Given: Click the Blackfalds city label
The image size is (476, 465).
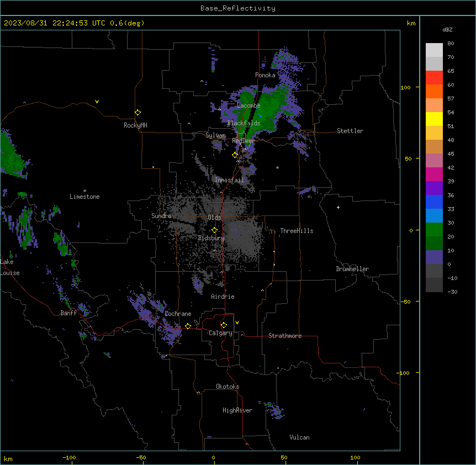Looking at the screenshot, I should 244,123.
